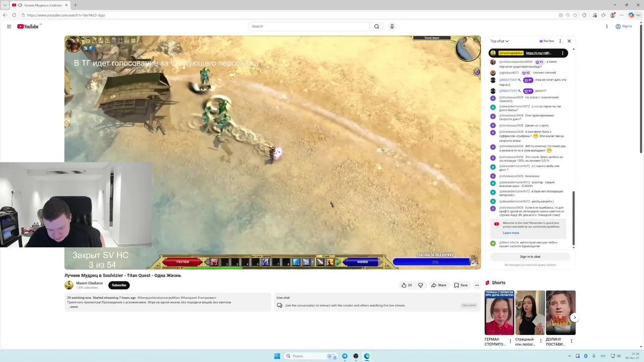Expand the Top chat mode dropdown
The height and width of the screenshot is (362, 644).
point(500,41)
